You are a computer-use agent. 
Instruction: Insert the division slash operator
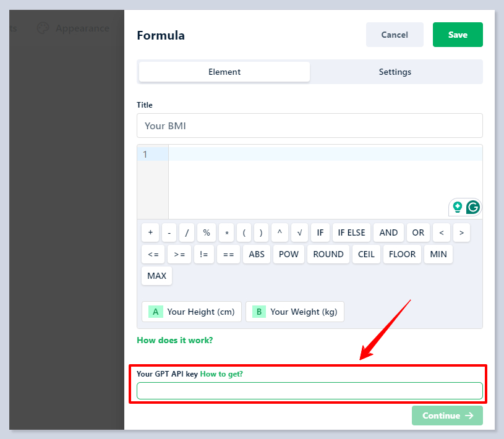click(x=187, y=232)
